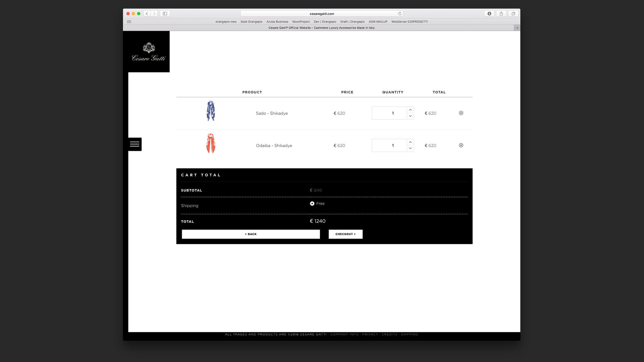Minimize Safari with the yellow button

click(133, 14)
